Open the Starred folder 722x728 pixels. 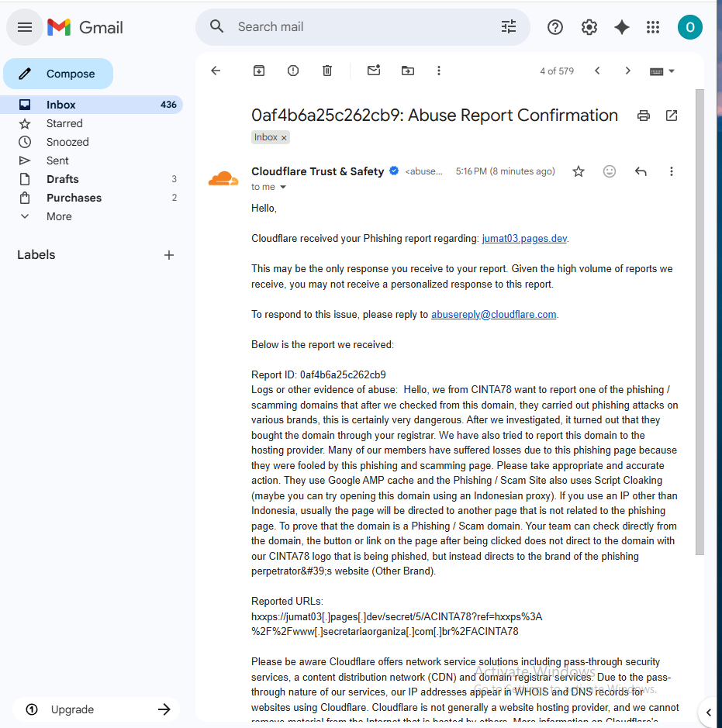(93, 123)
